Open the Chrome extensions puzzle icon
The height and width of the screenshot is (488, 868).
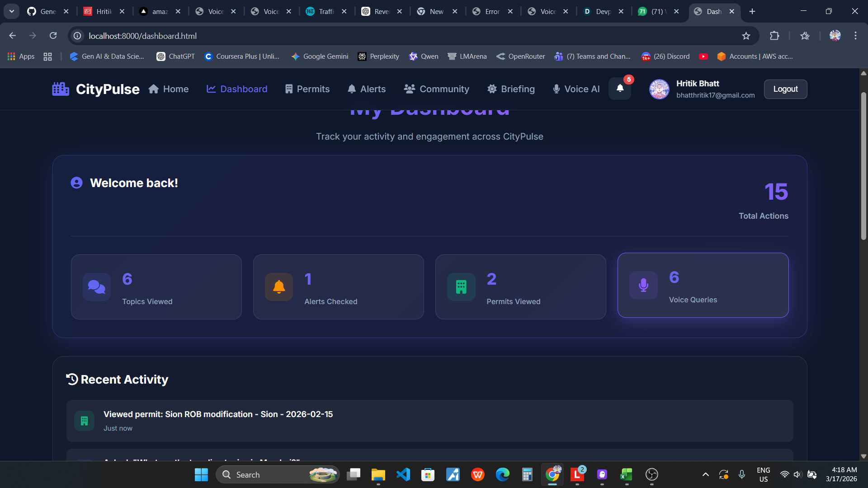(774, 36)
